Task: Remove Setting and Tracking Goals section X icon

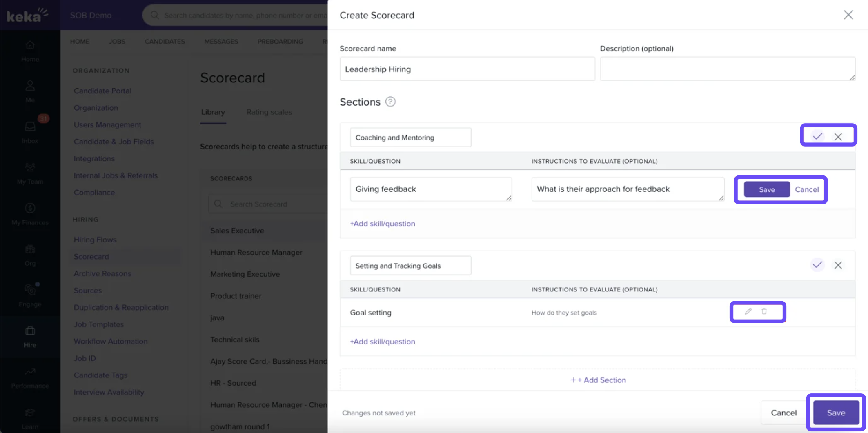Action: (838, 265)
